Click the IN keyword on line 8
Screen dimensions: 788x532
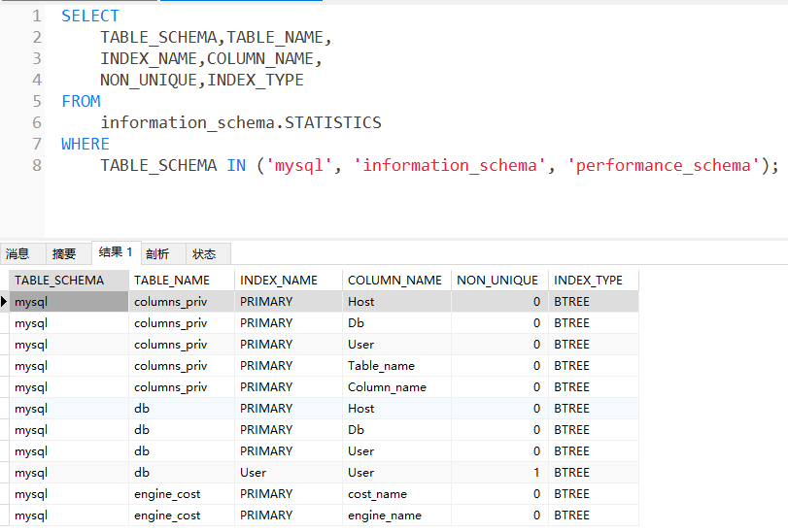(x=236, y=165)
